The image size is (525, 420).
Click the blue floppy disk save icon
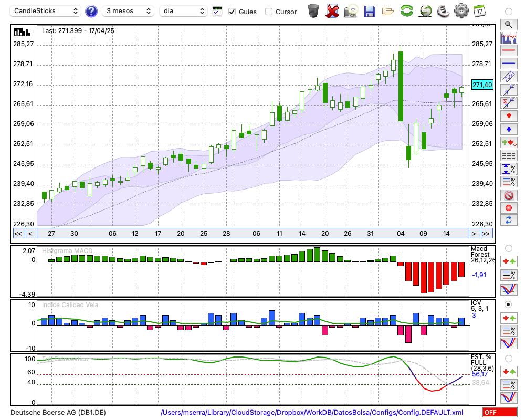370,12
